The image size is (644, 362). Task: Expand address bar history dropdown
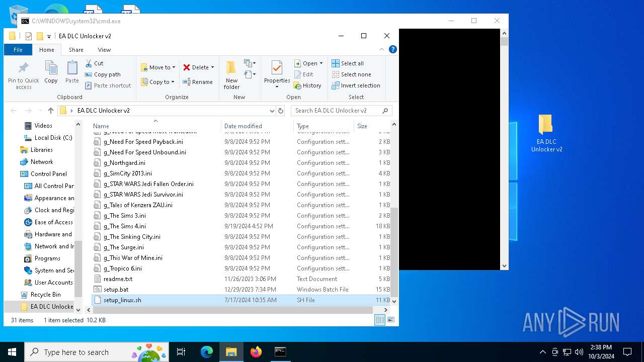pyautogui.click(x=272, y=111)
